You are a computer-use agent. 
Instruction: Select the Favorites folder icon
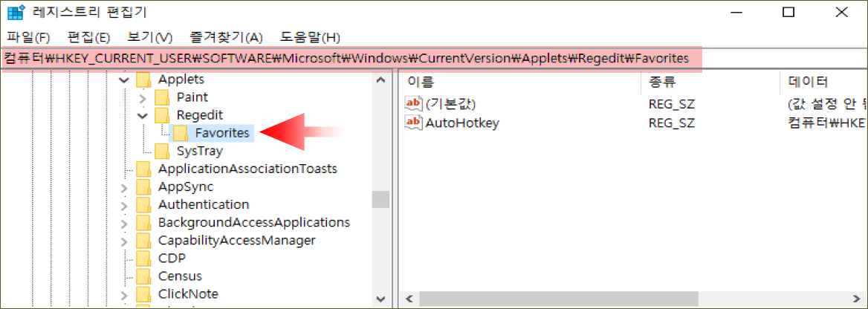coord(181,133)
